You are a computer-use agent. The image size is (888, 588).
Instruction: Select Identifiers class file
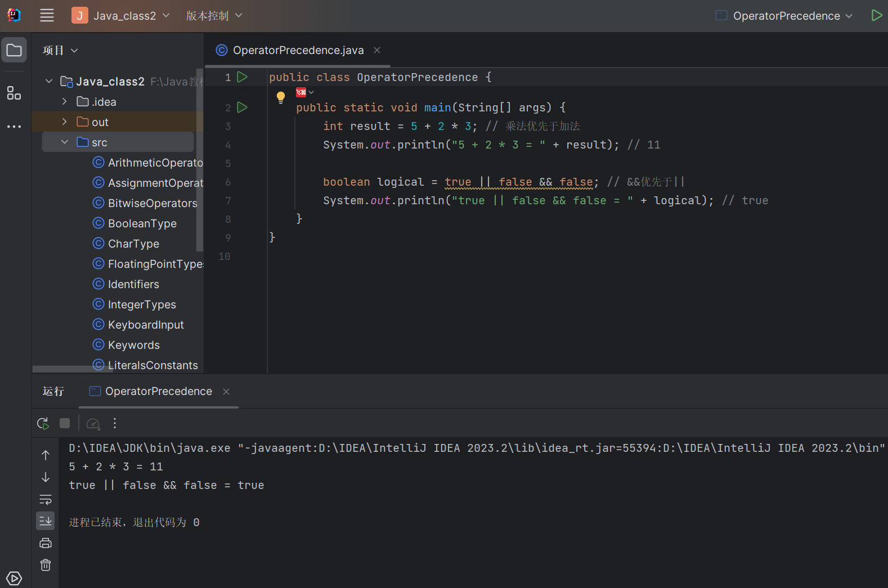pos(126,284)
